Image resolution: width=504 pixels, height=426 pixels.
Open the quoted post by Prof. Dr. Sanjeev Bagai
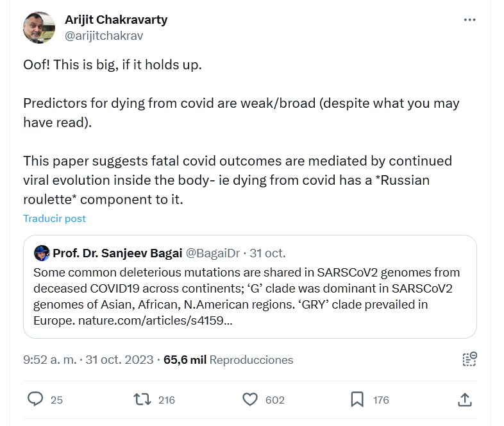click(249, 295)
